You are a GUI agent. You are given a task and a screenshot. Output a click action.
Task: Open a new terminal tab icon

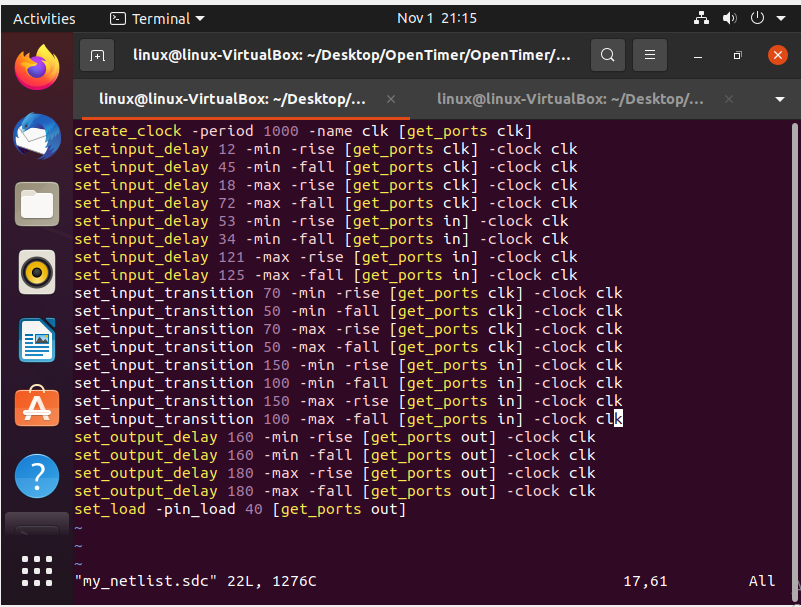96,55
